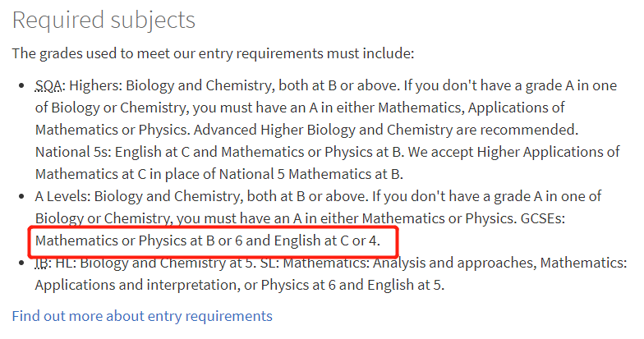Click the 'Required subjects' heading
This screenshot has width=644, height=339.
(103, 20)
